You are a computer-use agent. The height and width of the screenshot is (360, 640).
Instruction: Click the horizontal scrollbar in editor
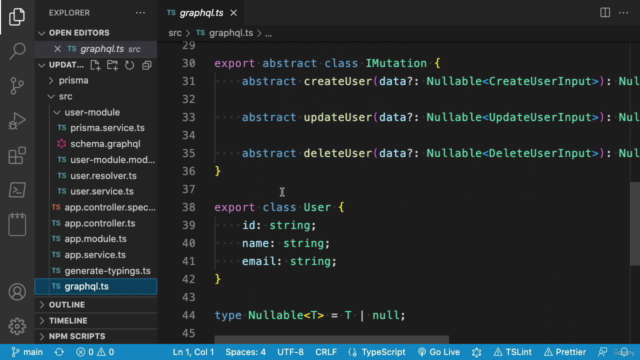click(331, 340)
